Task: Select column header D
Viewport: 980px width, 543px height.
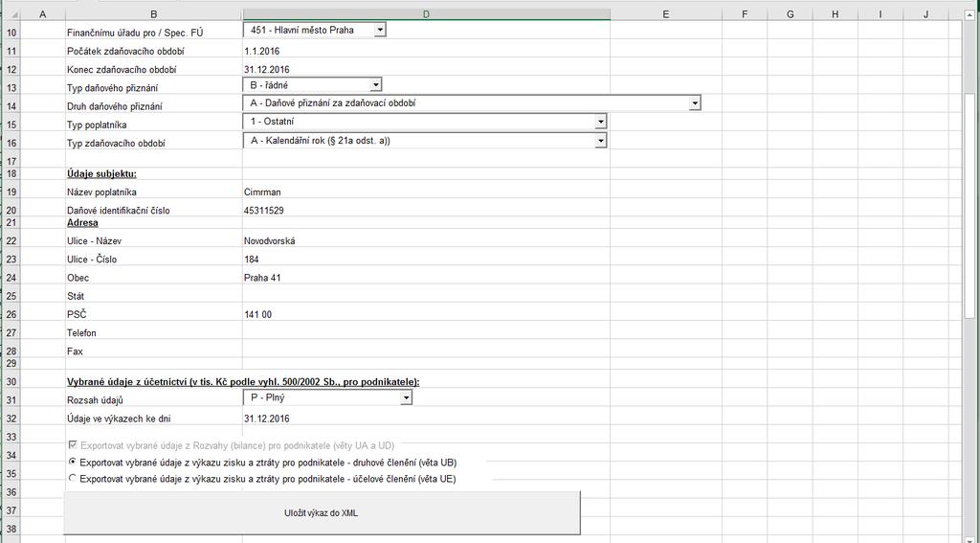Action: click(426, 13)
